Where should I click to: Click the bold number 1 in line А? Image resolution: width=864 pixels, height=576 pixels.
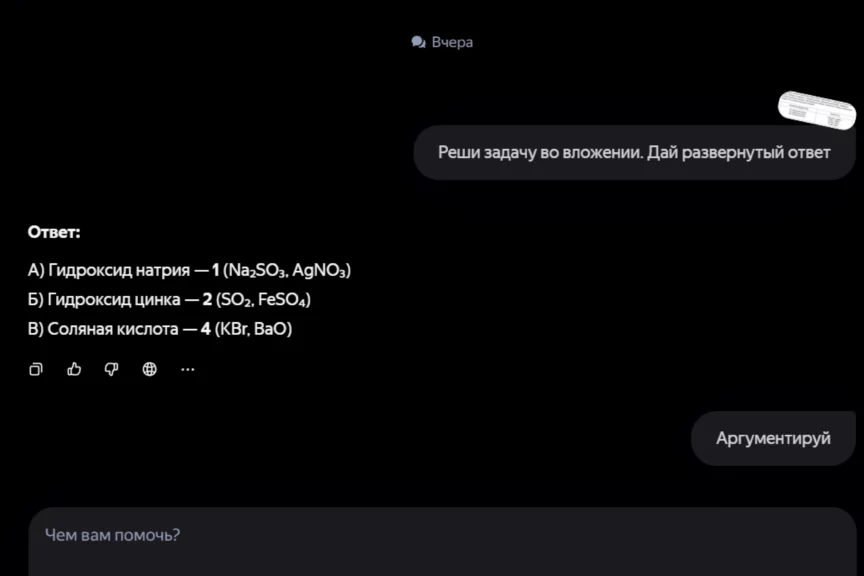pos(215,270)
